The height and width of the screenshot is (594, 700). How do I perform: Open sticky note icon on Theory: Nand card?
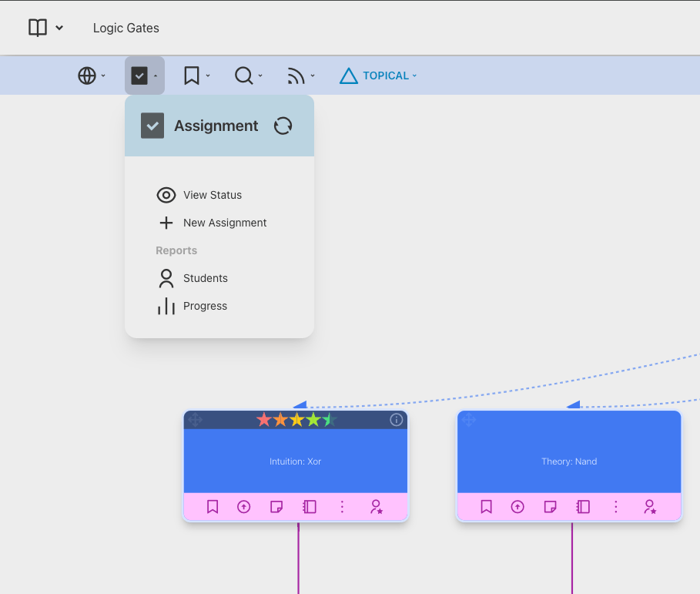(550, 507)
